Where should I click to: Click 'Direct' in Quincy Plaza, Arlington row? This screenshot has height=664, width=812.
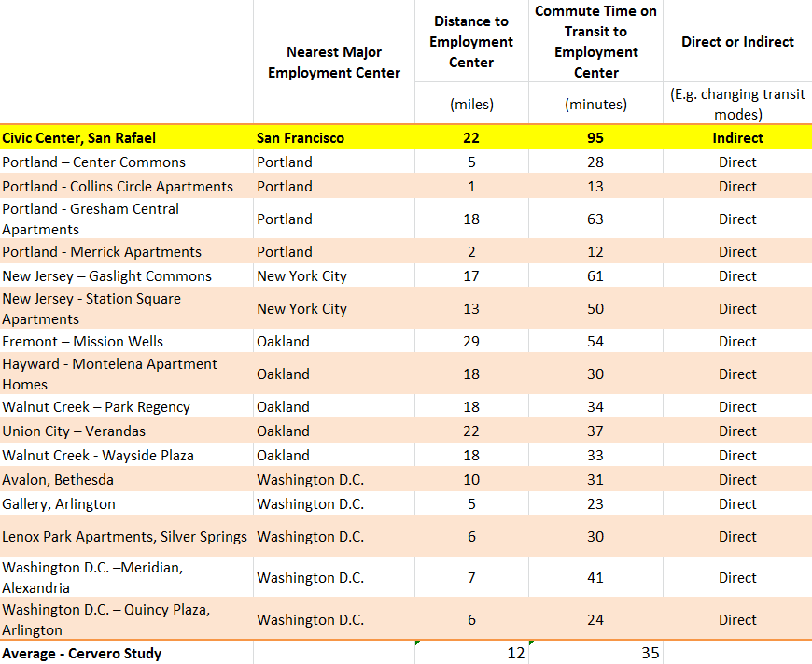tap(737, 620)
